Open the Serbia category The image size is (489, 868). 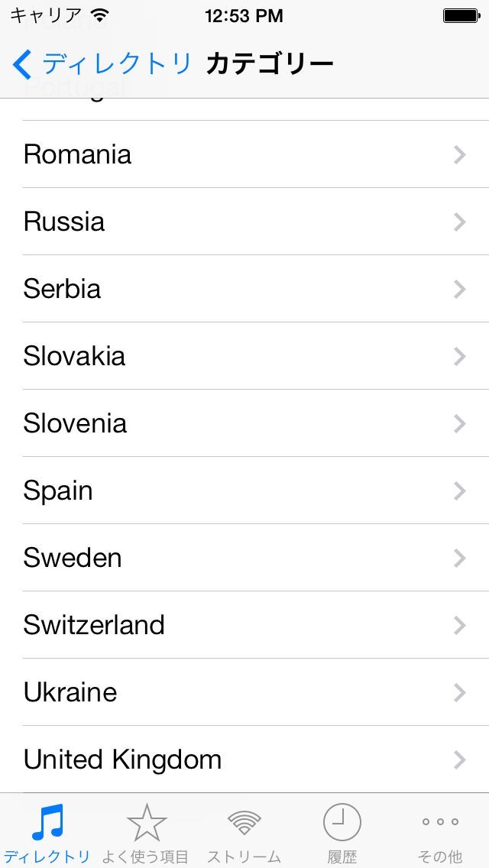[x=62, y=290]
